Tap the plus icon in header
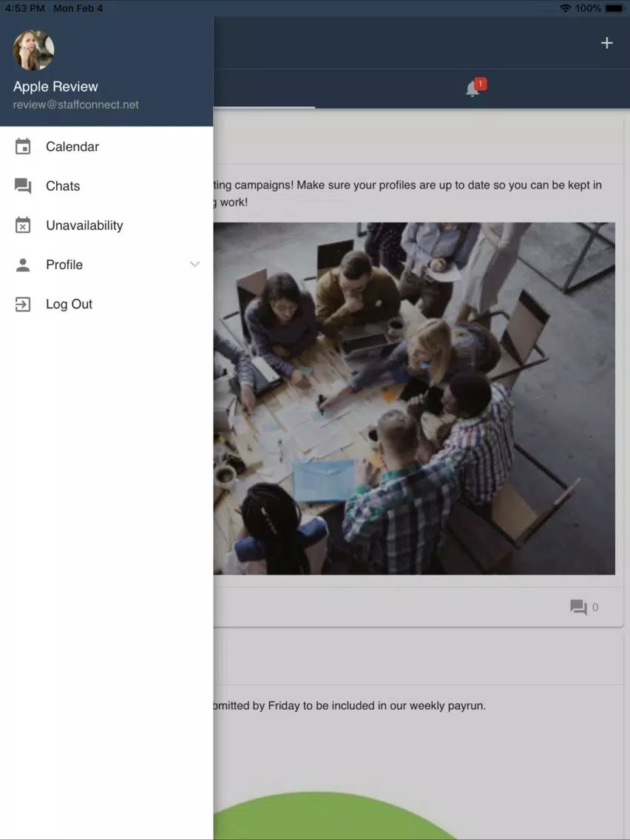 606,43
